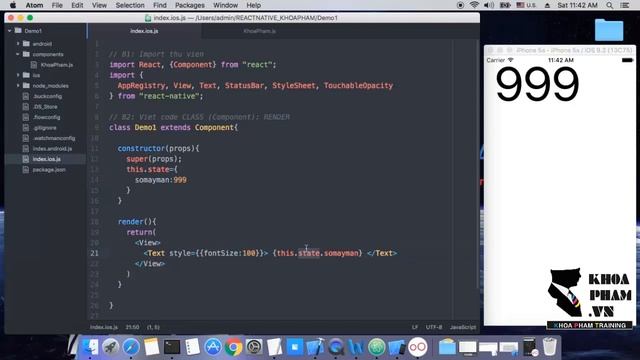This screenshot has height=360, width=640.
Task: Expand the android folder in tree
Action: pyautogui.click(x=18, y=44)
